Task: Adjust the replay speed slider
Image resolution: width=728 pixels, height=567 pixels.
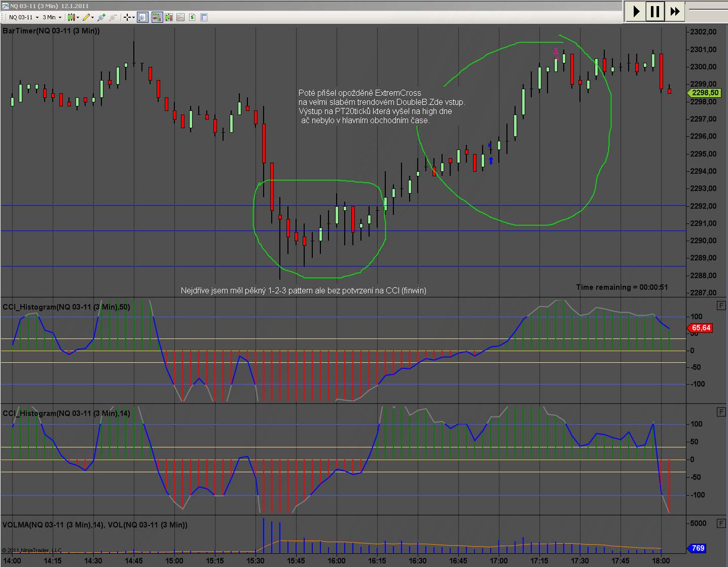Action: [x=707, y=10]
